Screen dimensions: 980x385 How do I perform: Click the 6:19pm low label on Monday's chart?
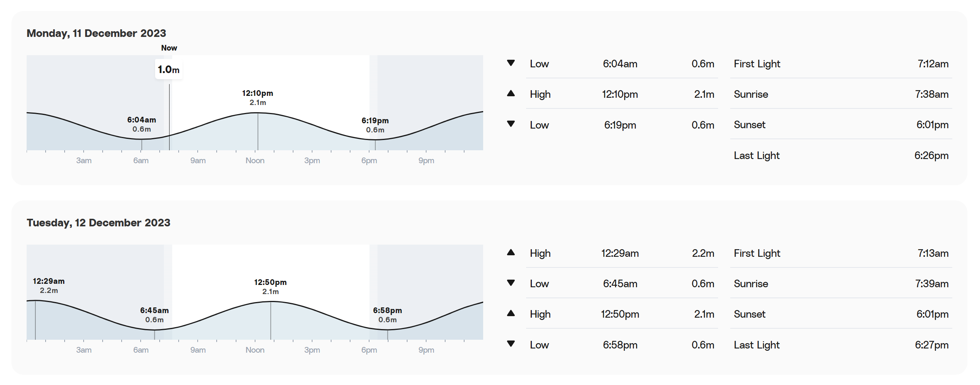point(375,125)
